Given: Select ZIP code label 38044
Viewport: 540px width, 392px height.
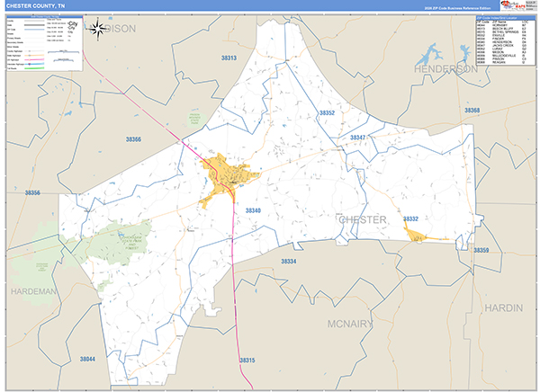Looking at the screenshot, I should click(x=87, y=360).
